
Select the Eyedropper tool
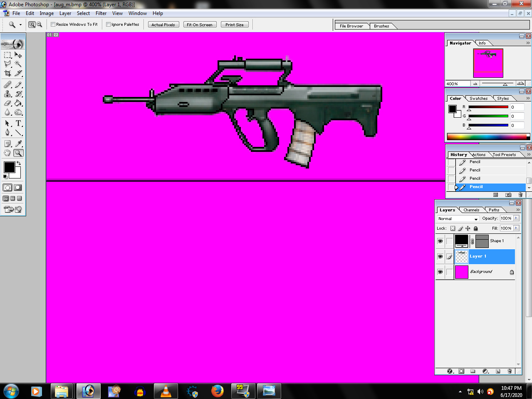pyautogui.click(x=17, y=143)
